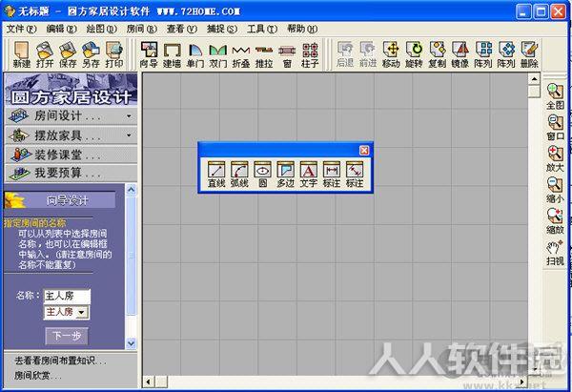The height and width of the screenshot is (392, 572).
Task: Open the 捕捉(S) menu
Action: [222, 29]
